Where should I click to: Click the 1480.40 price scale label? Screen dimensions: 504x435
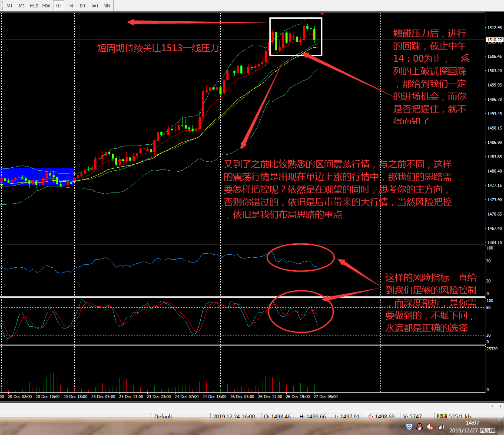(x=494, y=171)
